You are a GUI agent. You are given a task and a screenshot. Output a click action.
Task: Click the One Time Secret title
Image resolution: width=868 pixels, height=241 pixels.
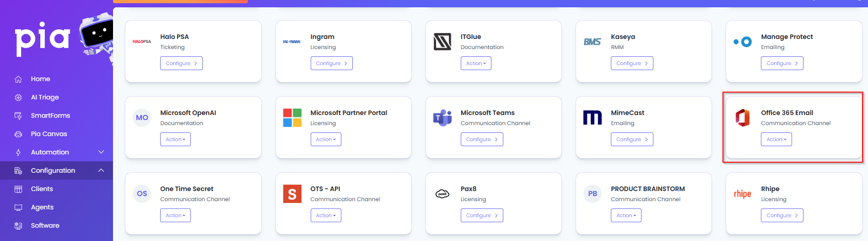pyautogui.click(x=187, y=189)
